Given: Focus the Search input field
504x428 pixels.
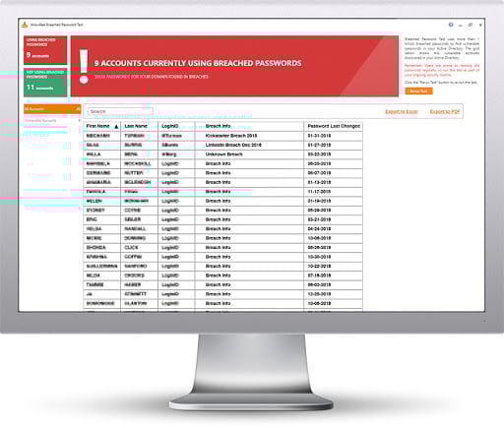Looking at the screenshot, I should point(120,112).
